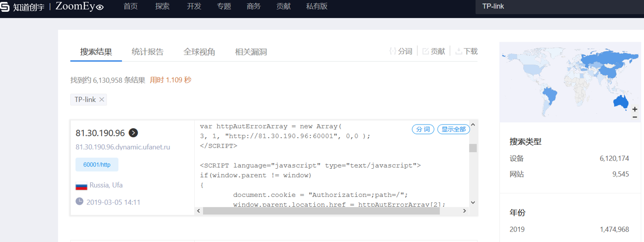644x242 pixels.
Task: Click the 9,545 website count
Action: (x=621, y=174)
